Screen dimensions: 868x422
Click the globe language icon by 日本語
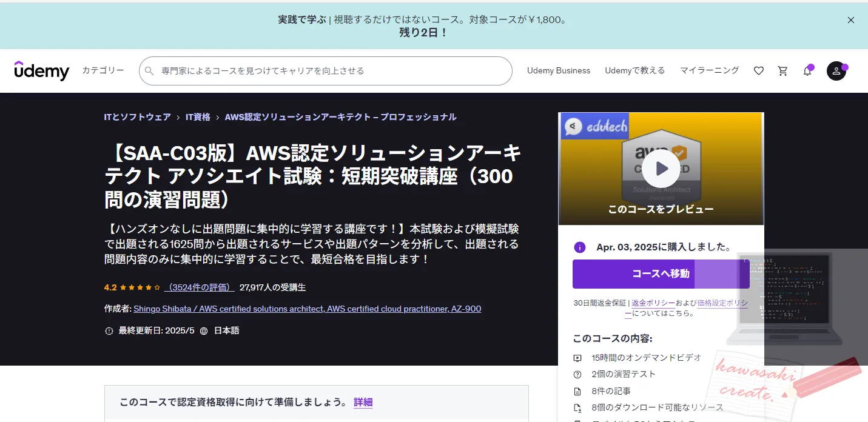[x=204, y=331]
